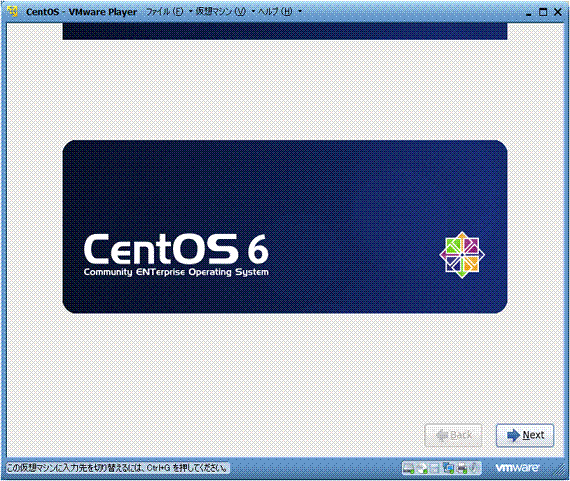Click the vmware logo in status bar
The height and width of the screenshot is (481, 570).
[x=517, y=468]
